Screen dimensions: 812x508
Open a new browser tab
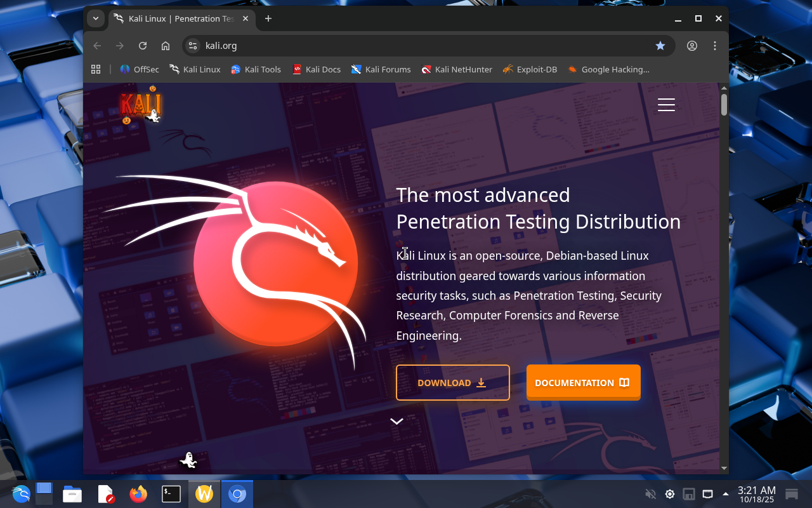click(268, 18)
